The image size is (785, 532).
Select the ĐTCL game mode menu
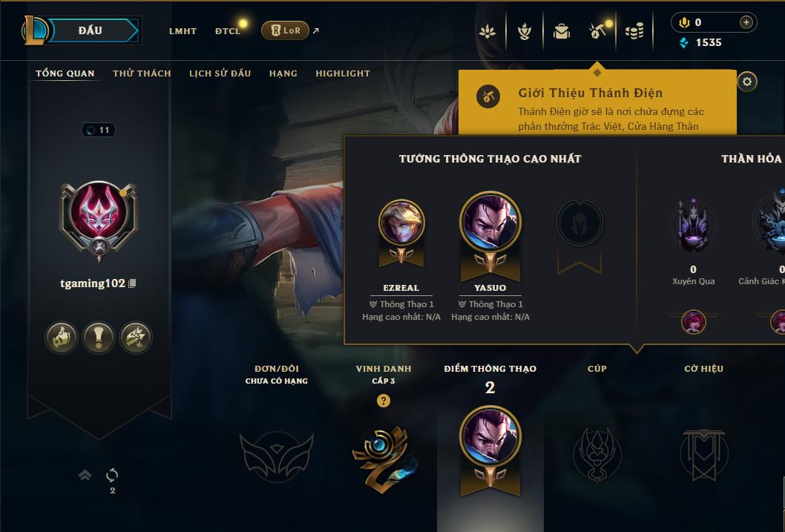228,31
